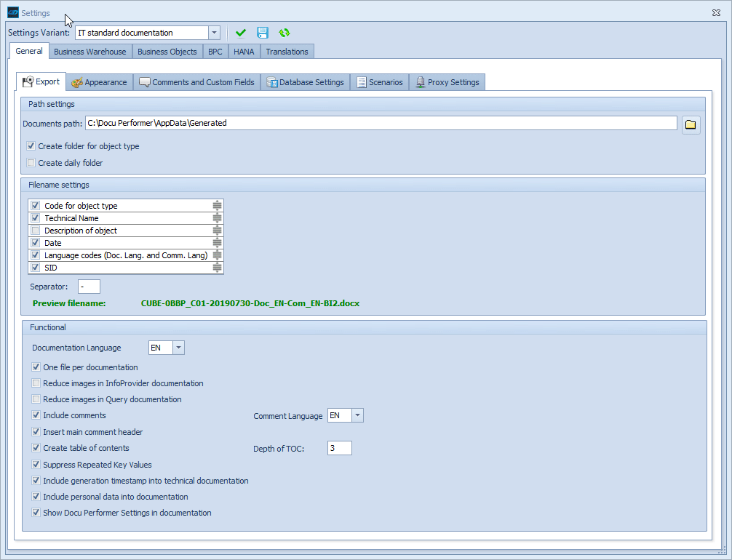Expand the Settings Variant dropdown
The width and height of the screenshot is (732, 560).
(x=214, y=33)
